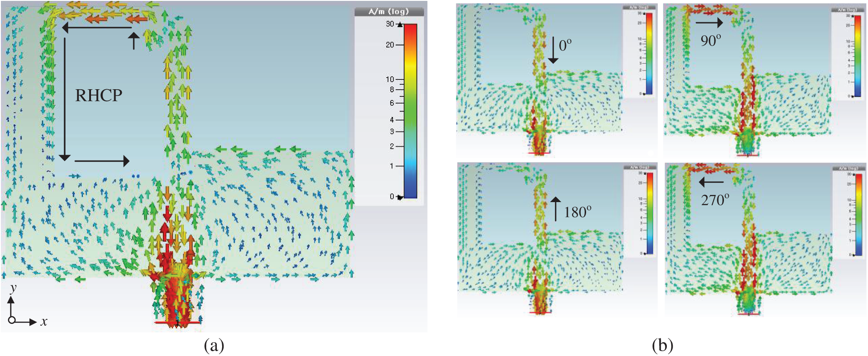This screenshot has width=868, height=356.
Task: Click the large color scale bar in panel a
Action: pyautogui.click(x=410, y=111)
